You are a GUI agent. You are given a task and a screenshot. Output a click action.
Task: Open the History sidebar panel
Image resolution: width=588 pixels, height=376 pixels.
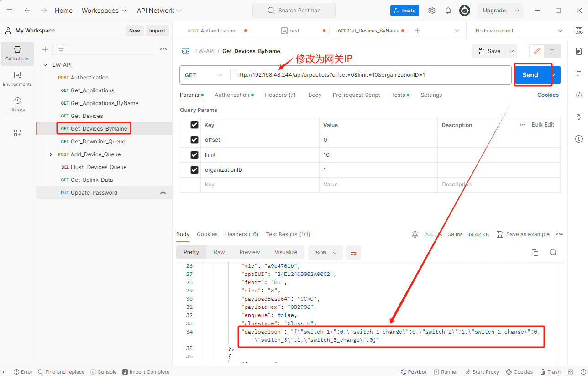point(17,105)
